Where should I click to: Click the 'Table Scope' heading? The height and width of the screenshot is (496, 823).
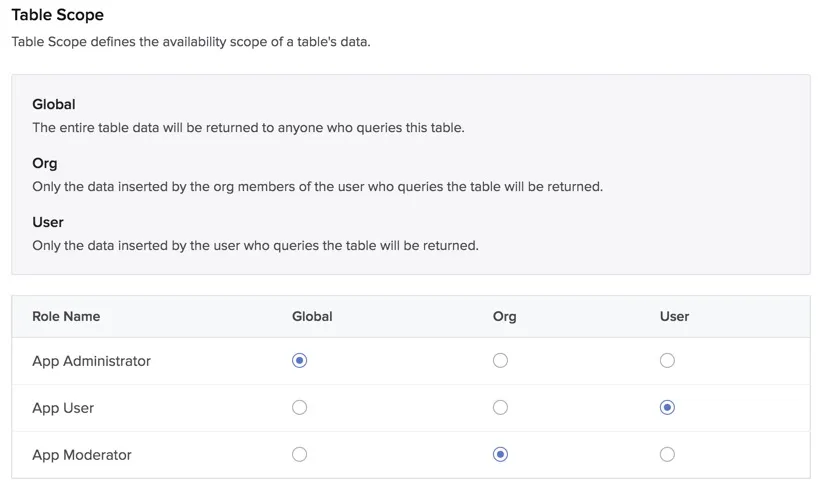point(58,15)
